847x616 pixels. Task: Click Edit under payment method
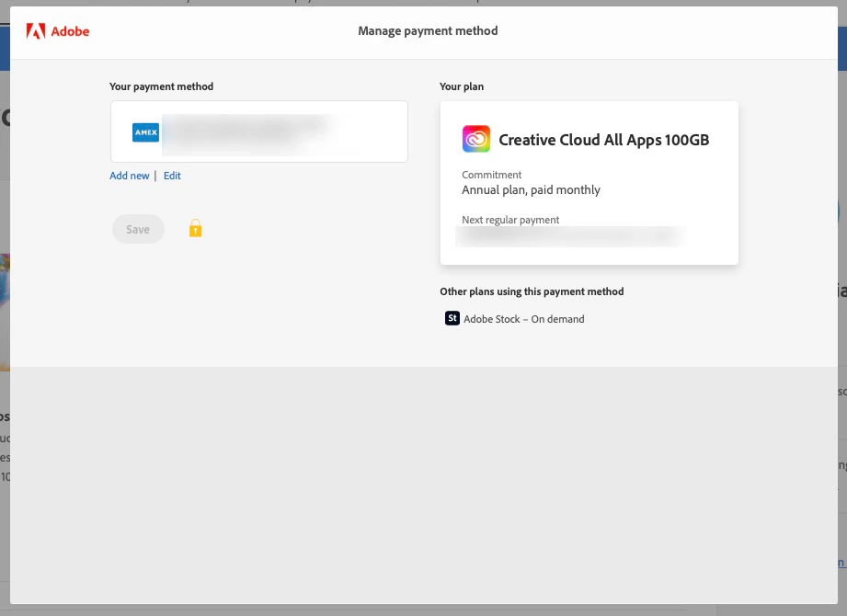point(172,176)
